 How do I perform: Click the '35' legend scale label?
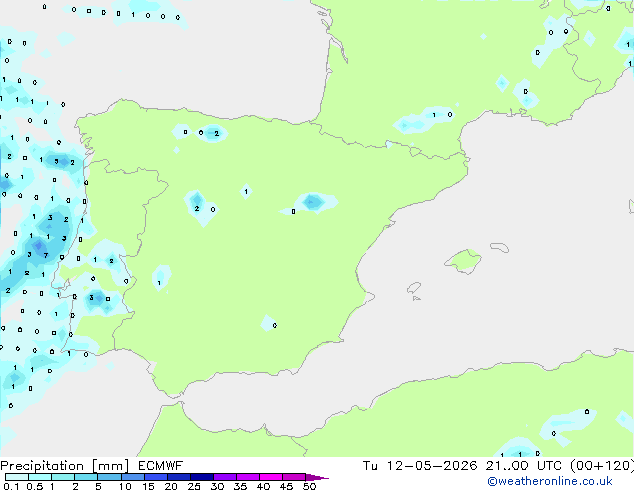click(x=240, y=486)
